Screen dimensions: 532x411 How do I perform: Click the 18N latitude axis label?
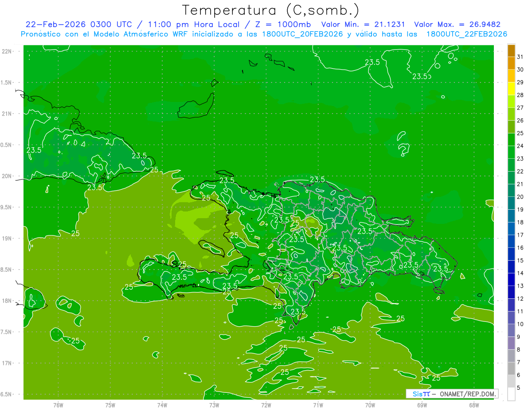click(x=7, y=301)
